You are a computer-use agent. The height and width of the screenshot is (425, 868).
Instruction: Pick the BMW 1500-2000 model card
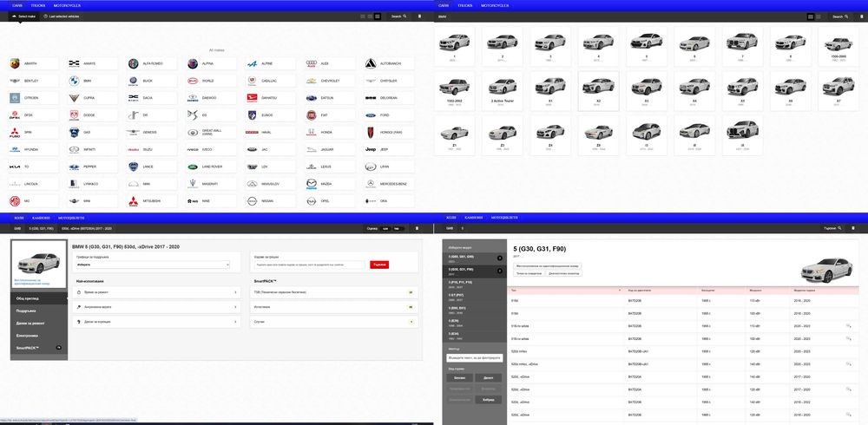pos(838,46)
